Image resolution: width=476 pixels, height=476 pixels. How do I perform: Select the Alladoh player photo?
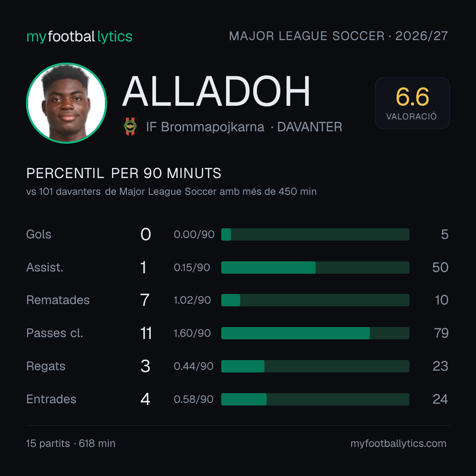(x=67, y=103)
